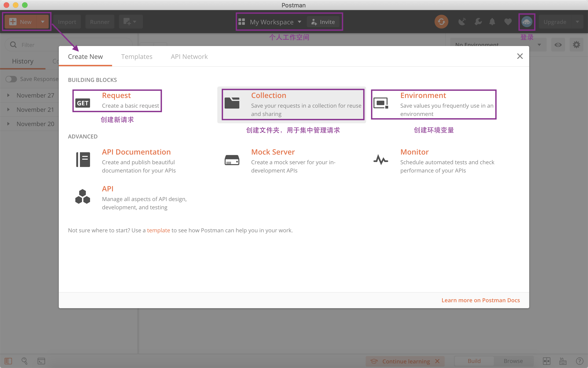Click the Collection folder icon

click(232, 103)
